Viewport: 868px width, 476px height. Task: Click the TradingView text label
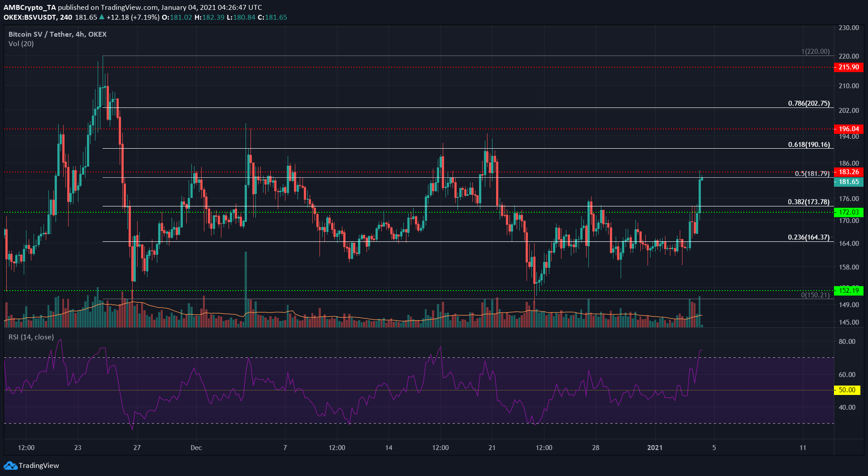coord(39,466)
